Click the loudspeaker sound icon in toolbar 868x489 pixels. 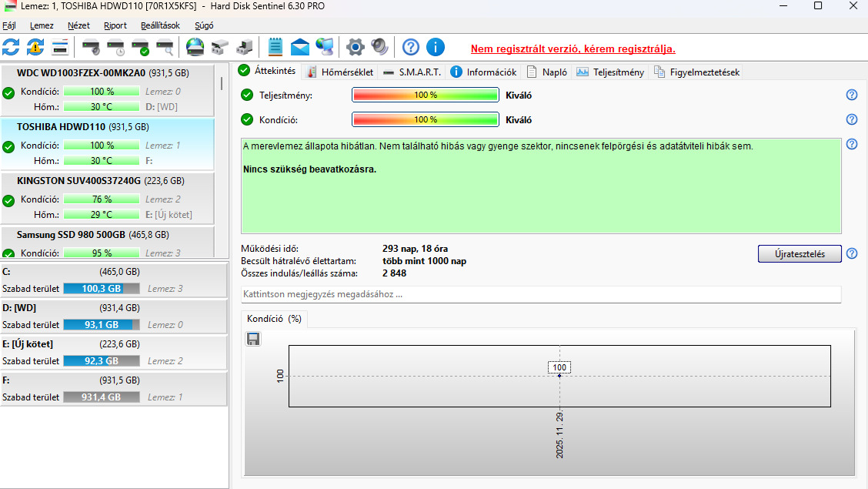pos(380,47)
